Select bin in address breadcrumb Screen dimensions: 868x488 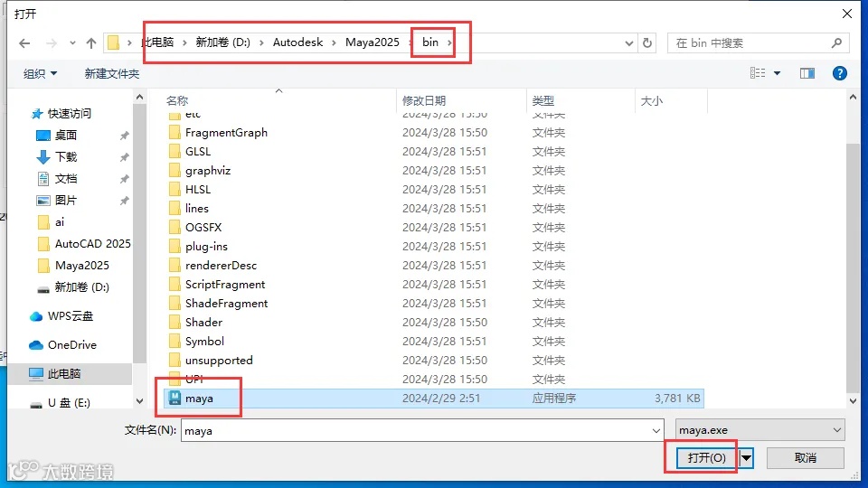430,42
